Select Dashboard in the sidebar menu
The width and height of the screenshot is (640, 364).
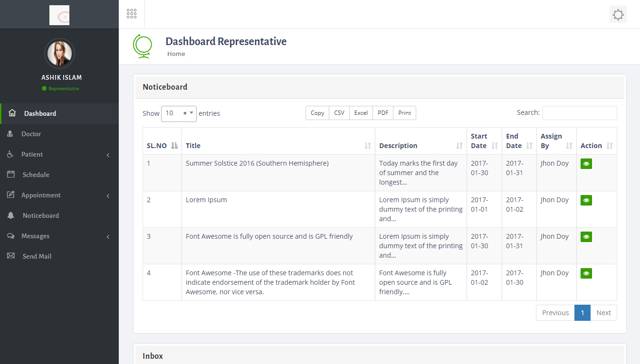(40, 113)
